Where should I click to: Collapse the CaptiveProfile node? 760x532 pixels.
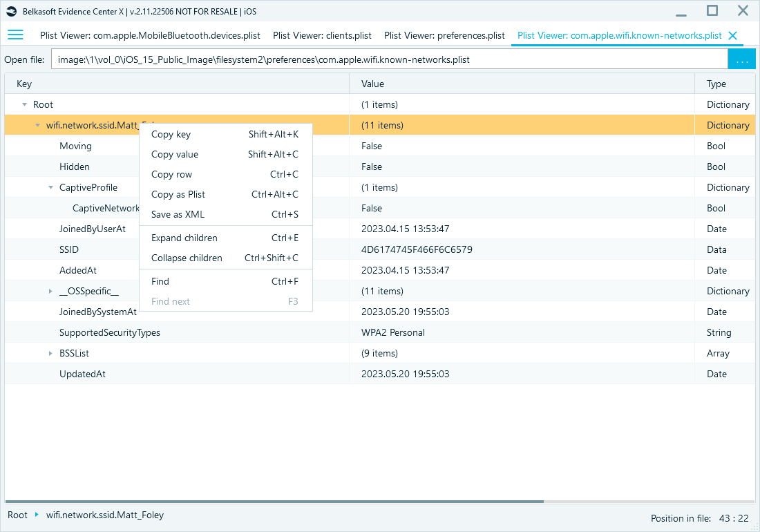click(x=50, y=187)
